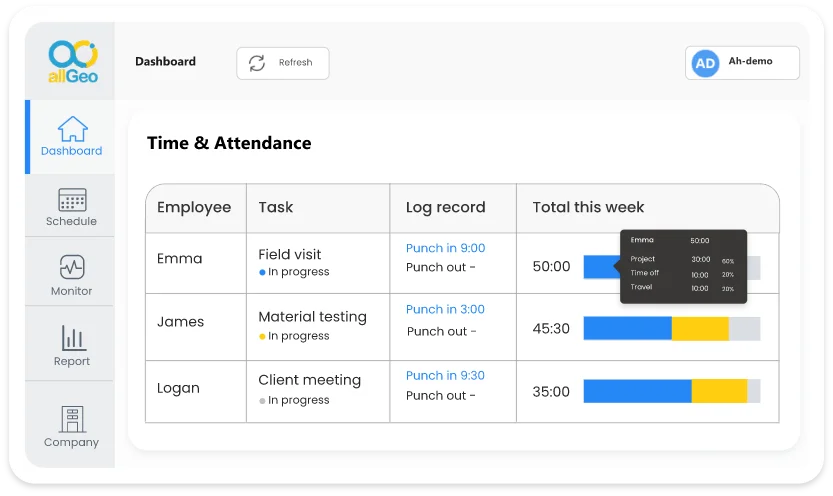Select the Material testing task cell
The image size is (833, 496).
point(312,317)
